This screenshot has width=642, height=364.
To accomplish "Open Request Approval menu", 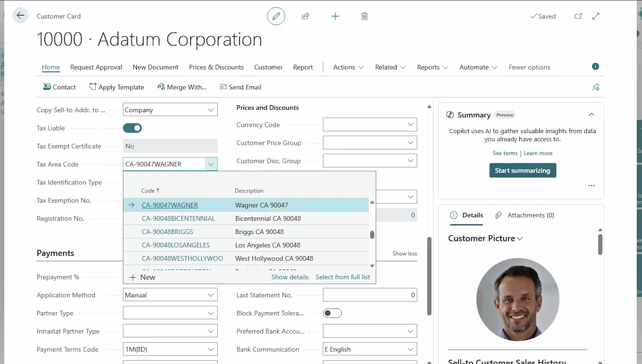I will click(96, 67).
